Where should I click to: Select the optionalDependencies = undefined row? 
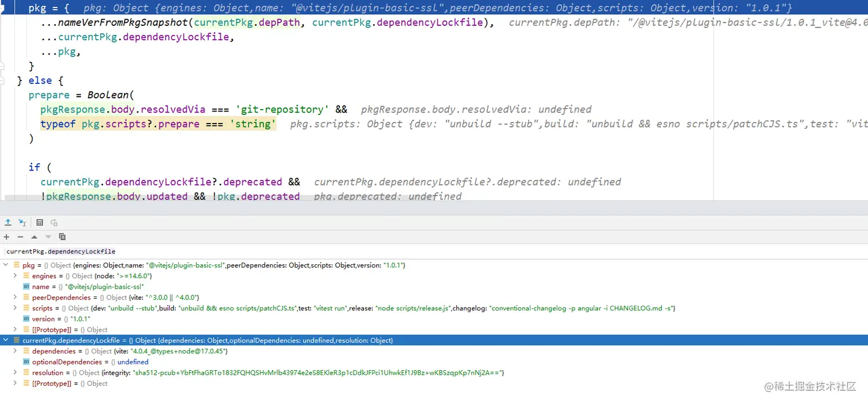[x=434, y=362]
